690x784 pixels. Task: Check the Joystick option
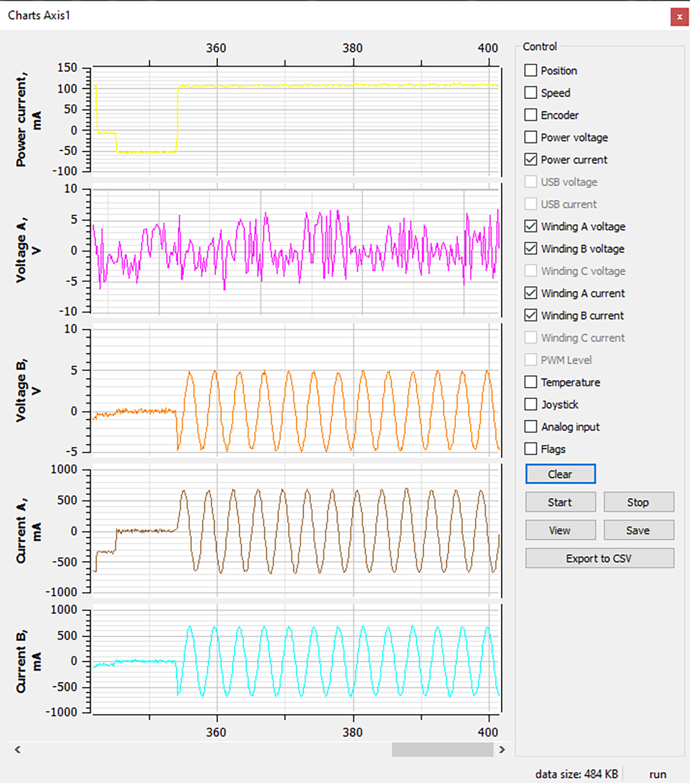click(x=531, y=405)
